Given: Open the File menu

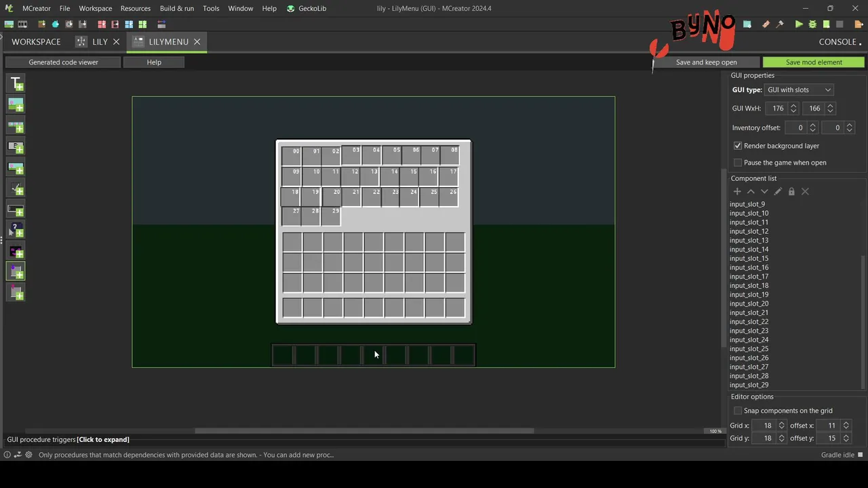Looking at the screenshot, I should click(x=64, y=8).
